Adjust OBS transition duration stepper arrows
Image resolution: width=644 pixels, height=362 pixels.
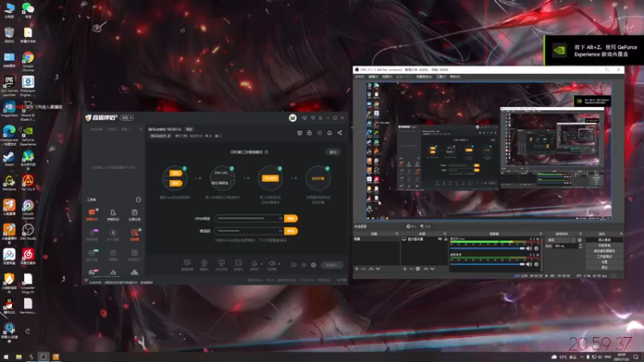click(580, 246)
